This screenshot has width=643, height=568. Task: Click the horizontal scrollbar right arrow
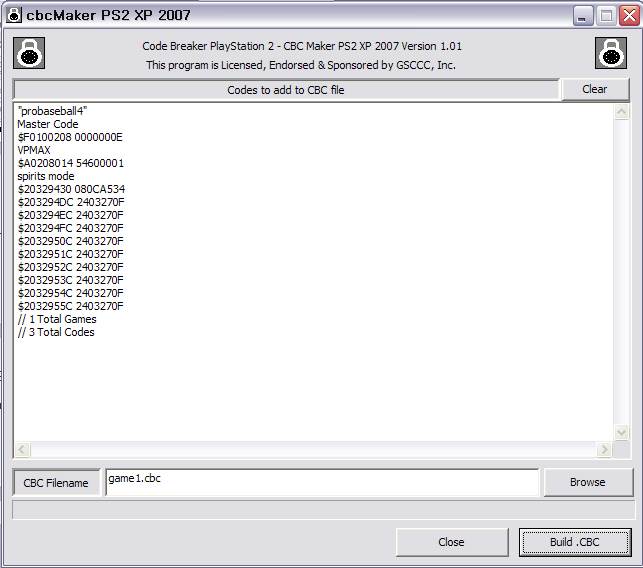[x=604, y=449]
